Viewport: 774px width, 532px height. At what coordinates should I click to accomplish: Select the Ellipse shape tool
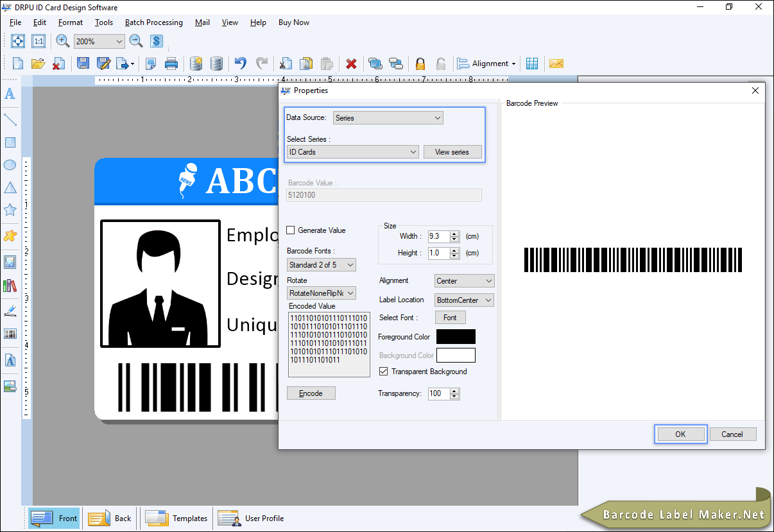pyautogui.click(x=10, y=165)
